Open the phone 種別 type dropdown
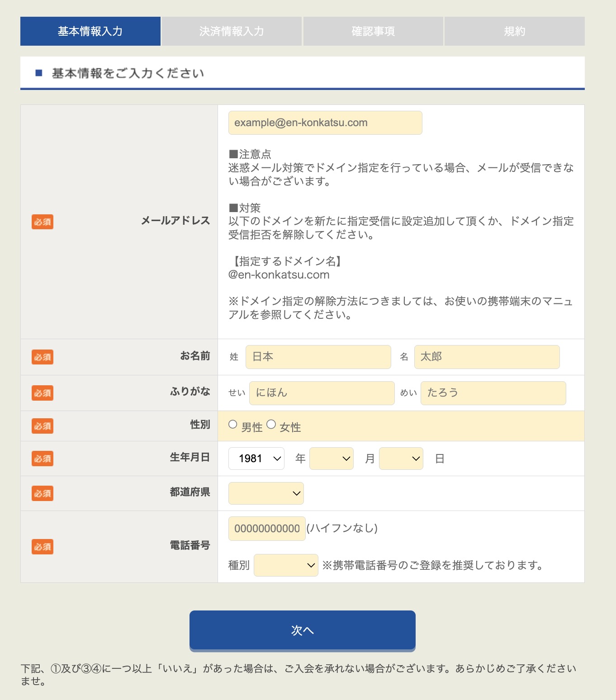The image size is (616, 700). 286,565
